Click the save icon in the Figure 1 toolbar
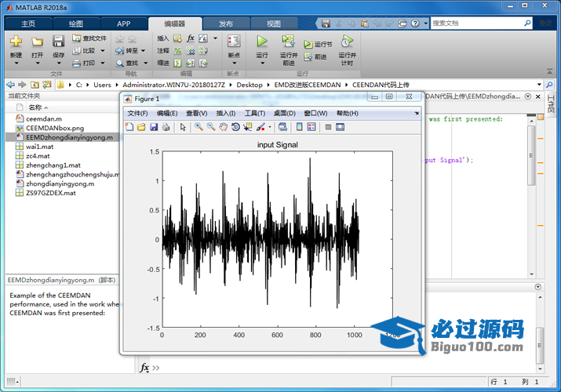This screenshot has height=392, width=561. 154,127
